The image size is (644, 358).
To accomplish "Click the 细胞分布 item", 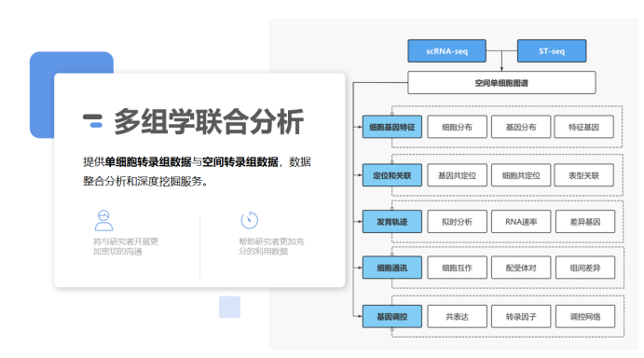I will tap(457, 127).
